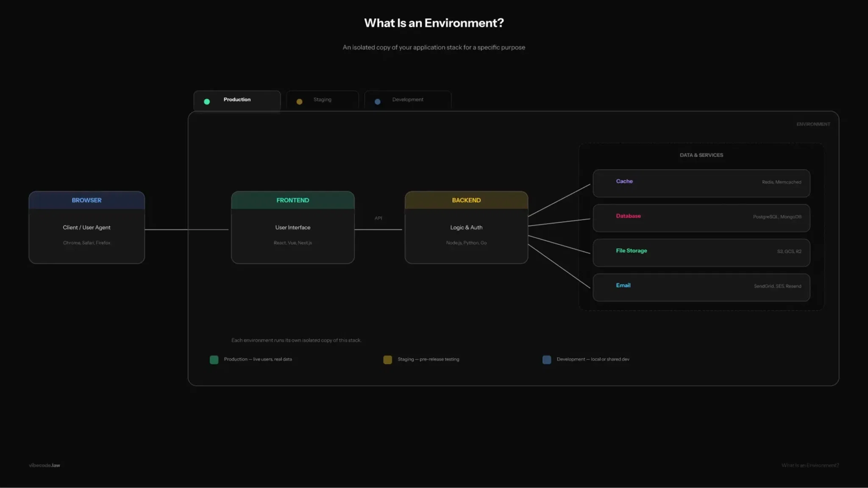Open the Email service row
Image resolution: width=868 pixels, height=488 pixels.
701,287
